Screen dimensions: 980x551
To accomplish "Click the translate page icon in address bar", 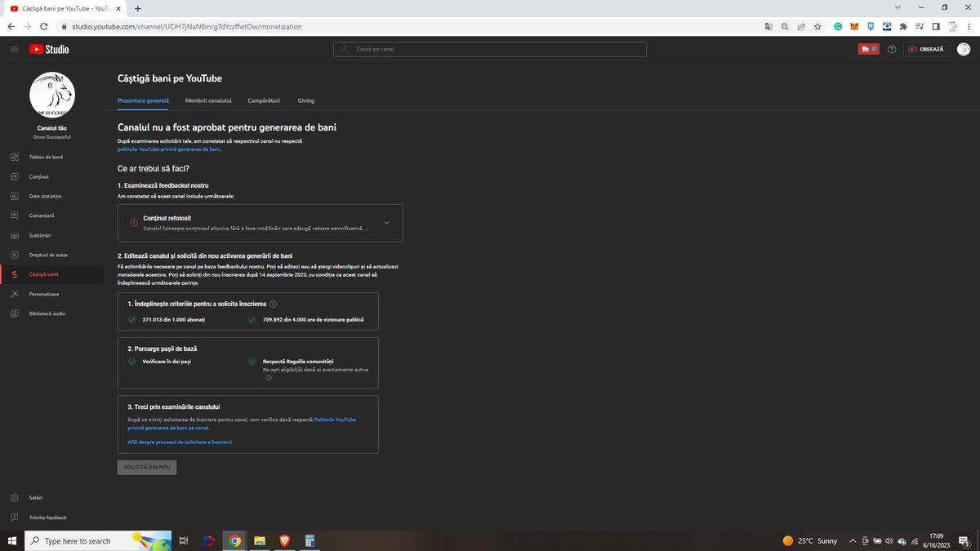I will point(768,26).
